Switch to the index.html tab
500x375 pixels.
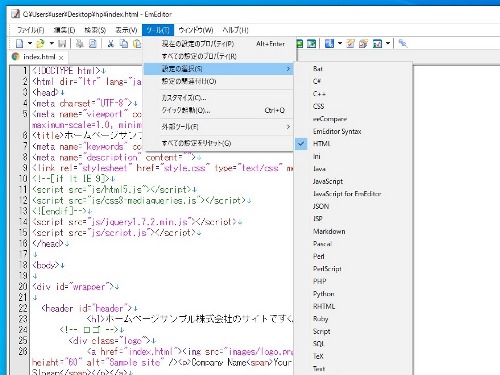pos(39,57)
